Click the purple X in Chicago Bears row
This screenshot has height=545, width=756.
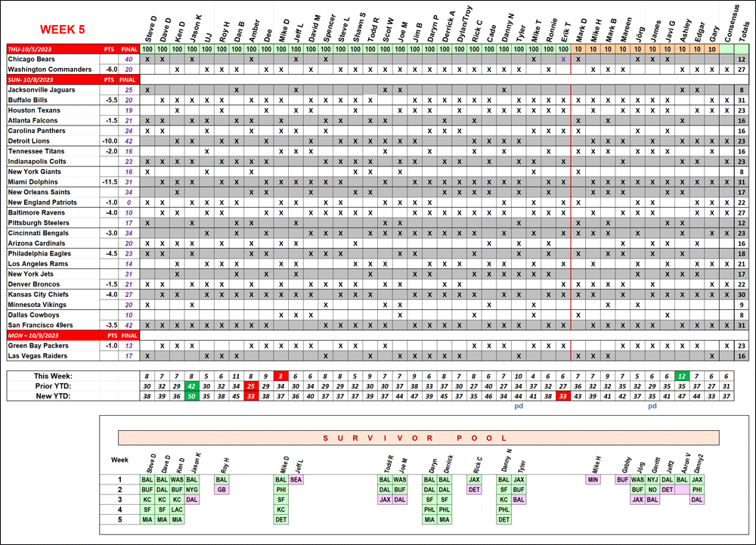pos(563,59)
